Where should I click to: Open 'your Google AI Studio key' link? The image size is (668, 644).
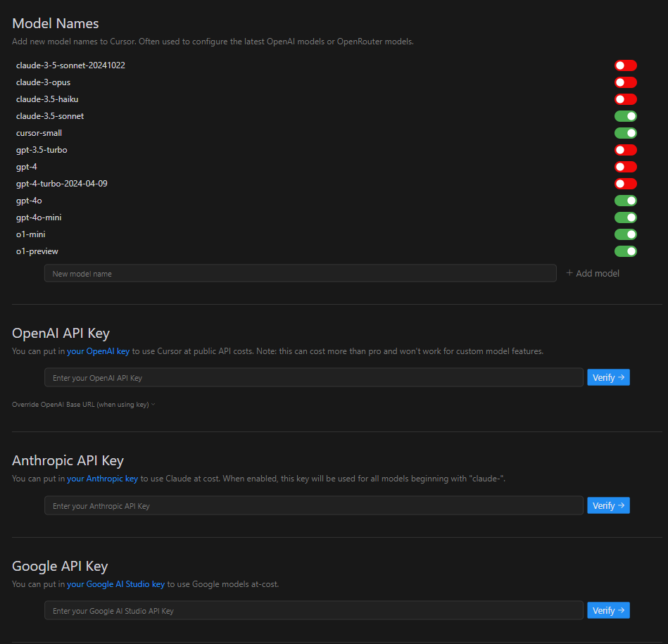coord(115,584)
